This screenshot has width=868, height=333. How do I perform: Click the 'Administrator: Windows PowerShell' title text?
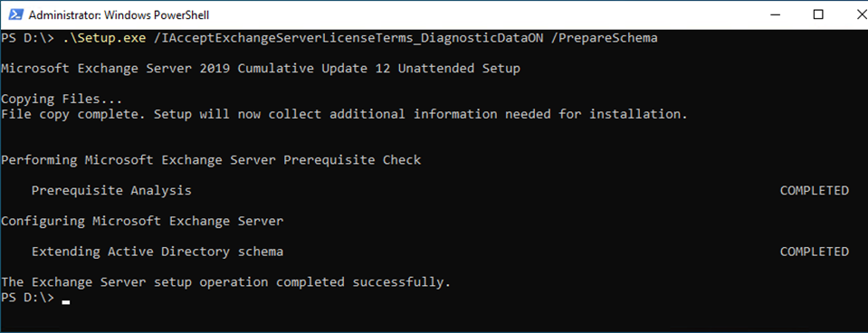(119, 15)
